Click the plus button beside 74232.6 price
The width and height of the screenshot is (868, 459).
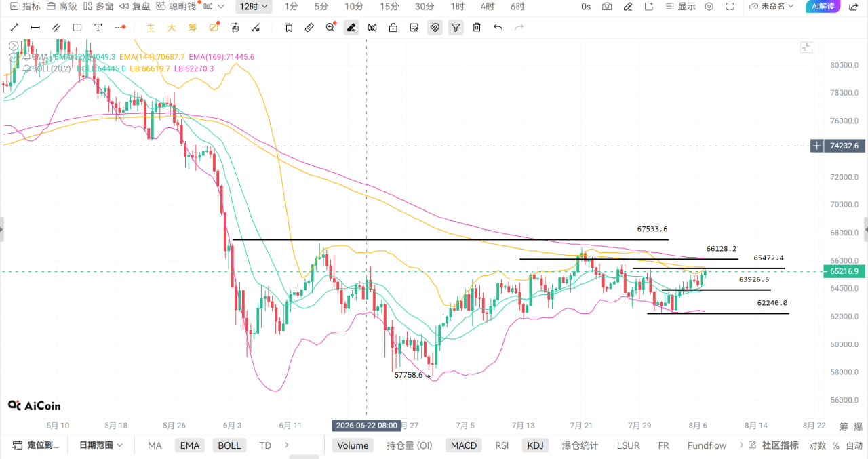(818, 146)
